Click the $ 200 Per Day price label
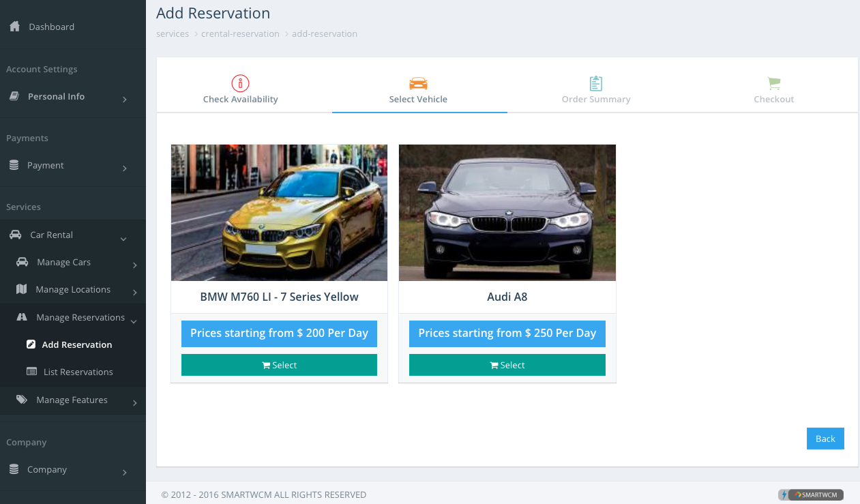This screenshot has height=504, width=860. coord(279,333)
